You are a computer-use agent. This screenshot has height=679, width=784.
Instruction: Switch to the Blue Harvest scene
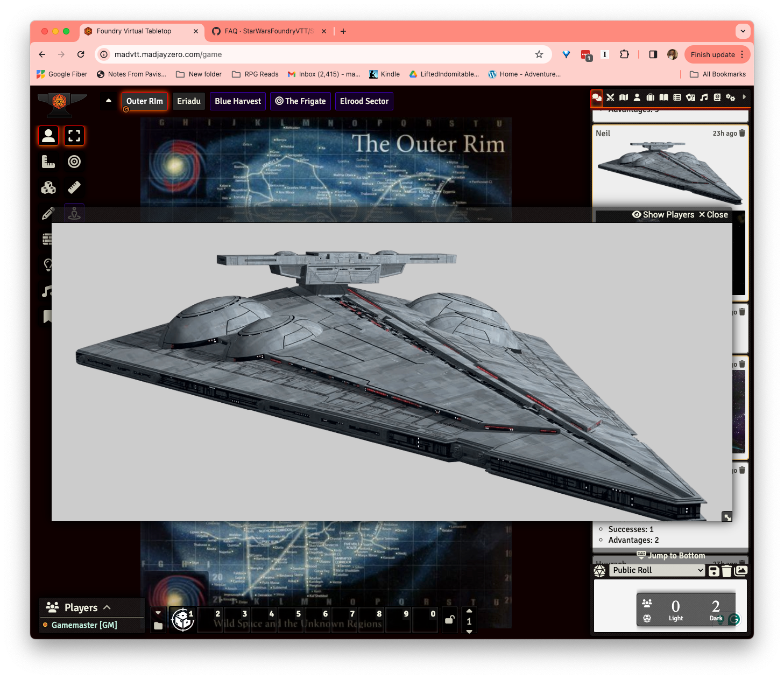(x=238, y=101)
